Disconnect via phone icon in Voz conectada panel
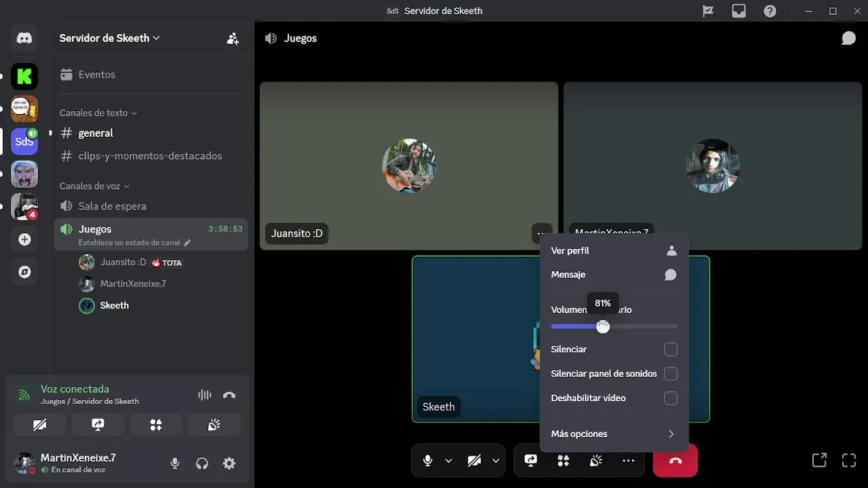Viewport: 868px width, 488px height. (x=229, y=395)
